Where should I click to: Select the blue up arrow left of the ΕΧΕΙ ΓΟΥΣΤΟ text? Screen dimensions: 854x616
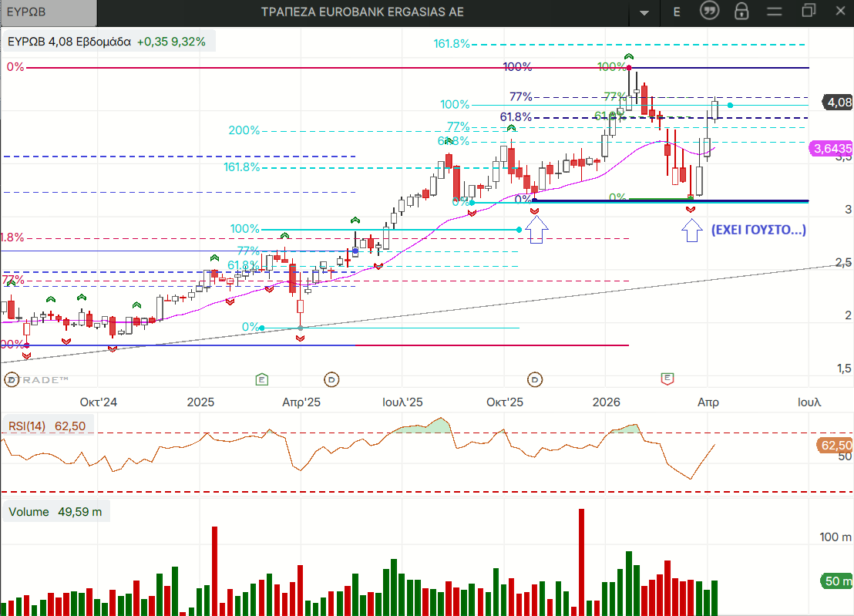coord(692,230)
